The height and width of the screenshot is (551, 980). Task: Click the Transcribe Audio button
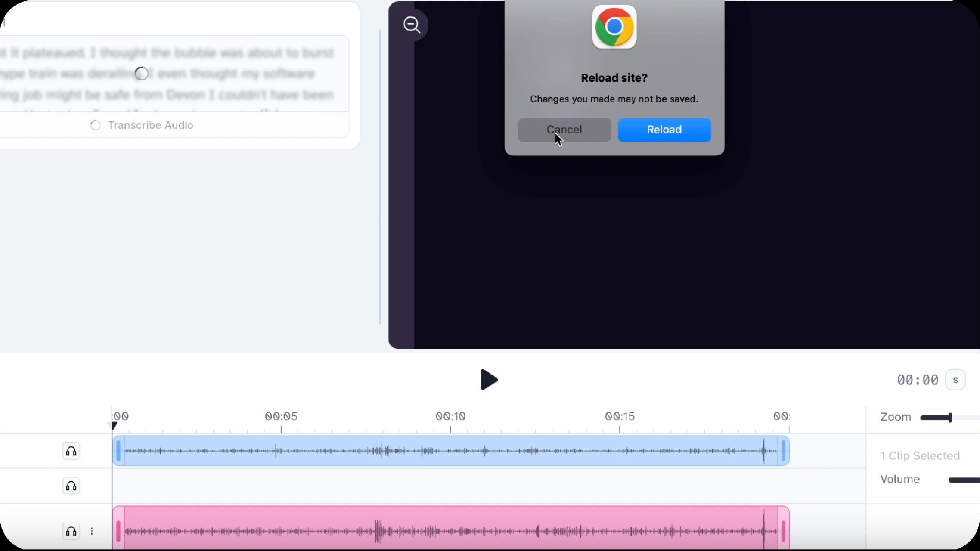143,125
